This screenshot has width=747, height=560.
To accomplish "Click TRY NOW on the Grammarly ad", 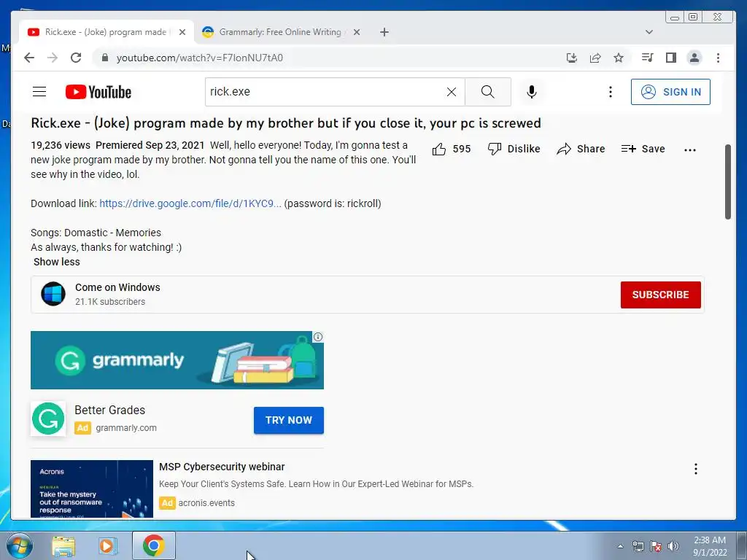I will pyautogui.click(x=289, y=420).
